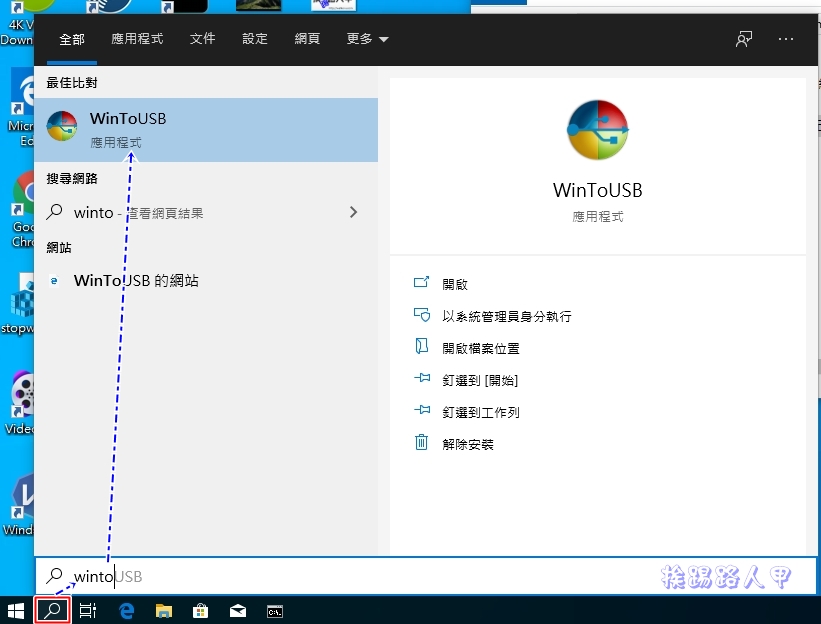Choose 以系統管理員身分執行
This screenshot has height=624, width=821.
click(x=506, y=316)
